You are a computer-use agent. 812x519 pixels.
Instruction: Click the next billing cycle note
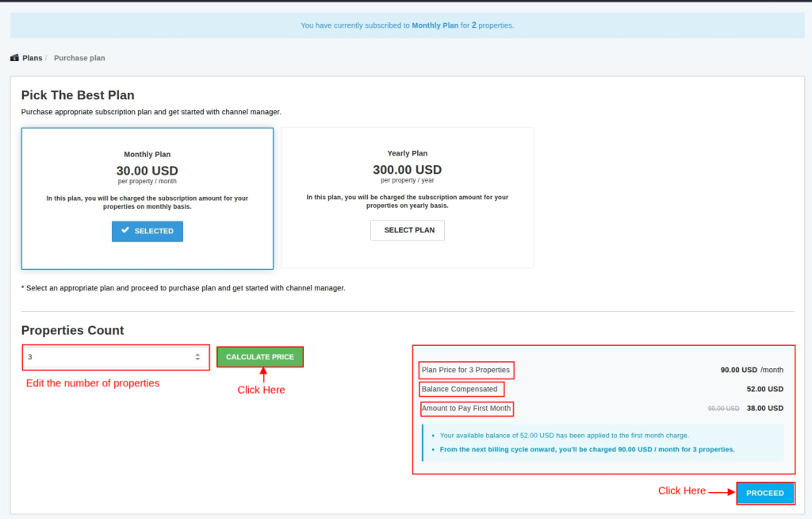tap(588, 449)
